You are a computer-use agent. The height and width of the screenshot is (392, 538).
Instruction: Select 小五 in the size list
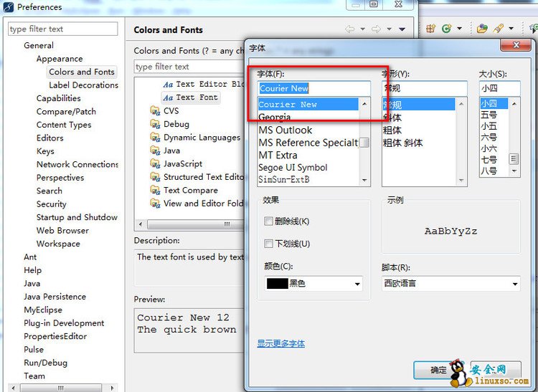[489, 126]
